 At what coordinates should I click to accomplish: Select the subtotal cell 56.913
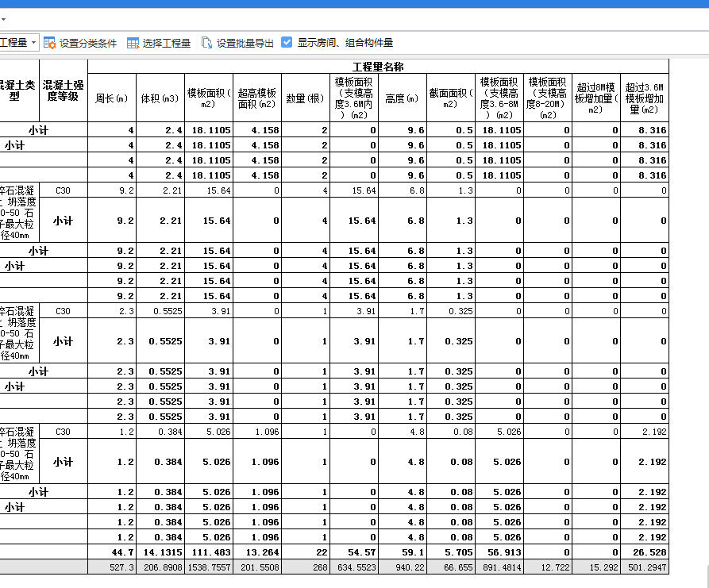click(x=499, y=552)
